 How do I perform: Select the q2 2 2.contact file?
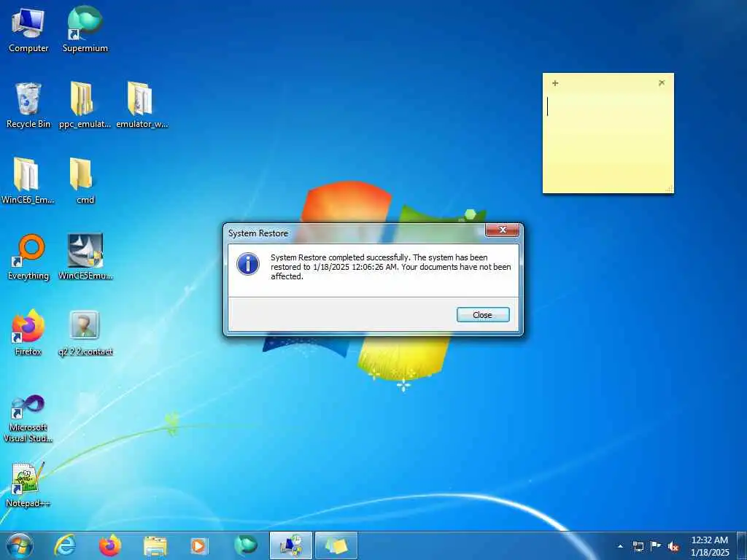pyautogui.click(x=85, y=332)
